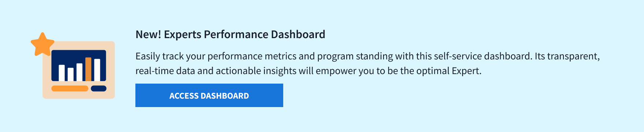
Task: Click the orange pill beneath the chart
Action: tap(70, 88)
